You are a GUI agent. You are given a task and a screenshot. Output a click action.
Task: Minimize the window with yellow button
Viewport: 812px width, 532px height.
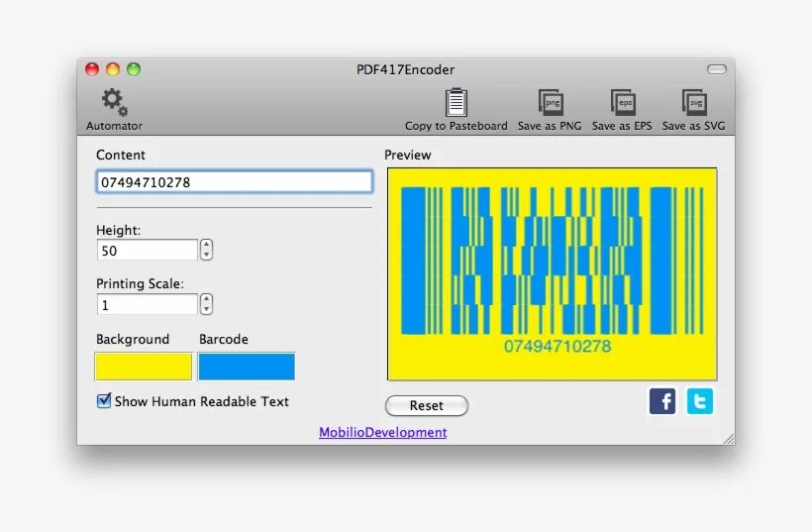pyautogui.click(x=113, y=69)
